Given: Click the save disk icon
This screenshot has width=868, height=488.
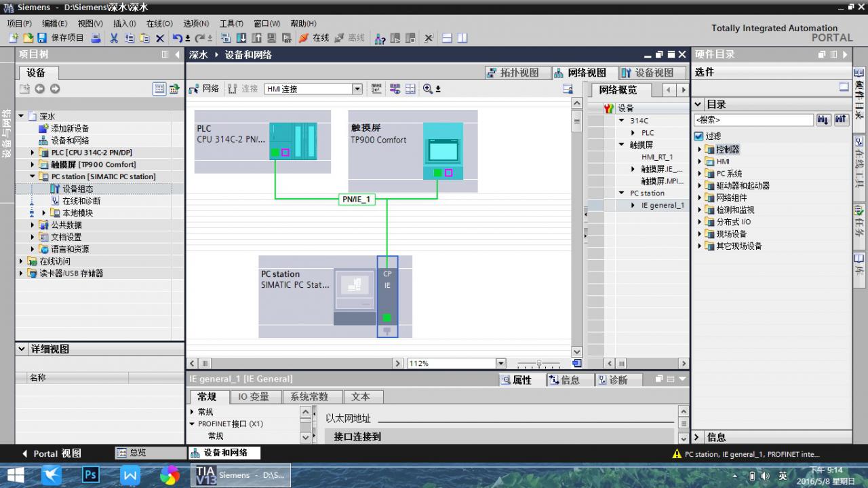Looking at the screenshot, I should coord(42,38).
